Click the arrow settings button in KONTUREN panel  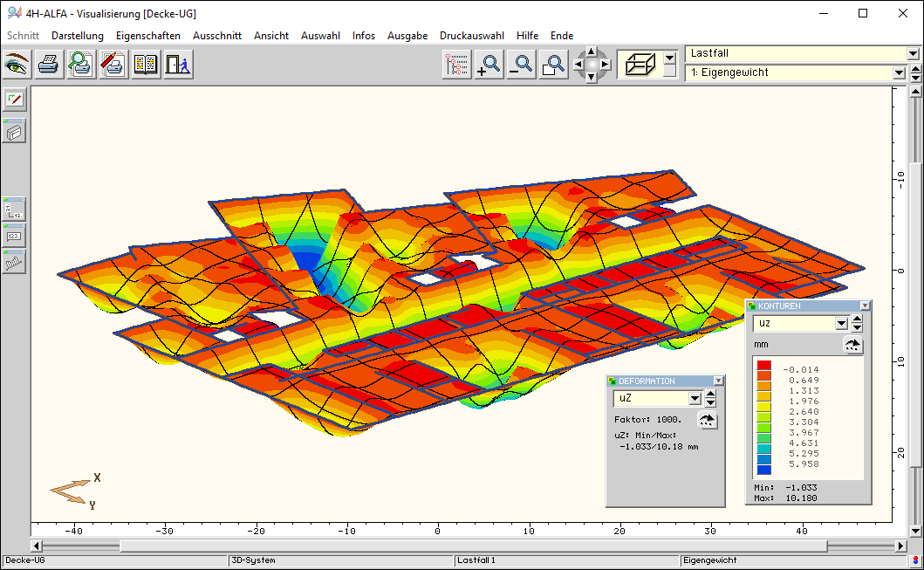852,346
